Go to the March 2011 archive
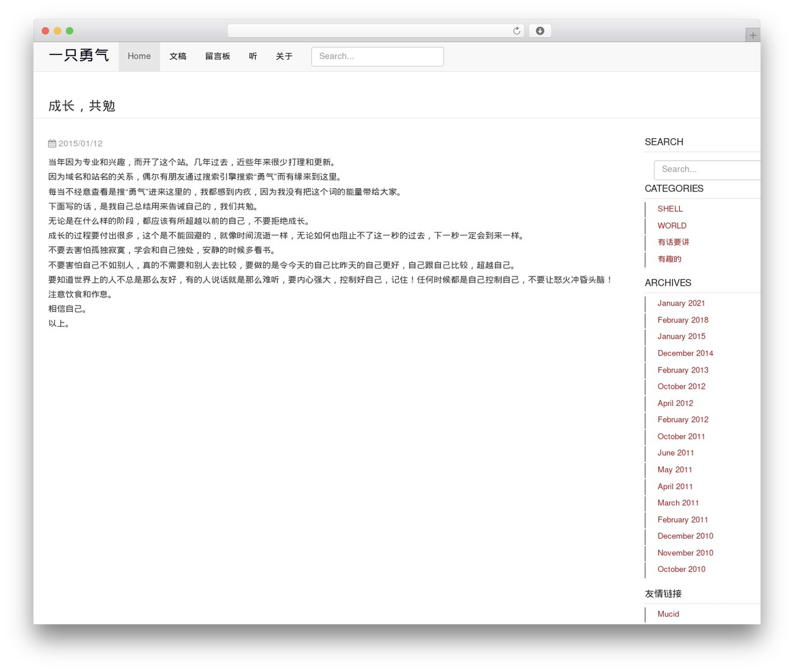 pyautogui.click(x=678, y=503)
